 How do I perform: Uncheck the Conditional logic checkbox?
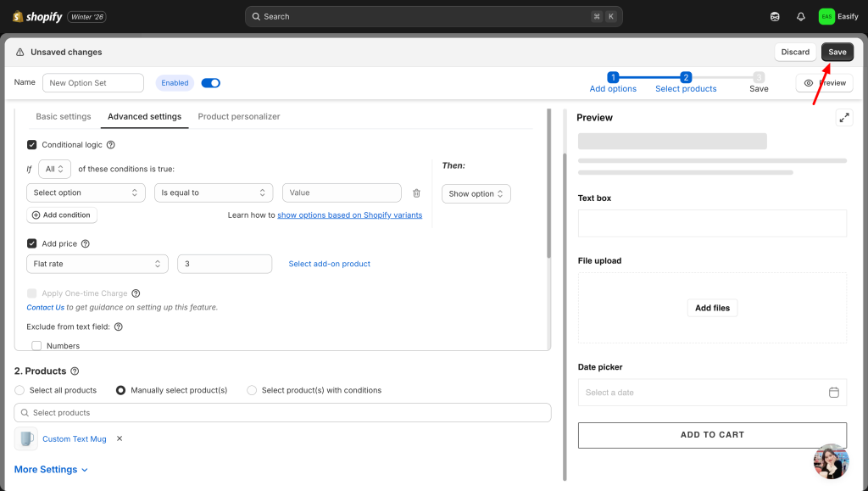coord(32,145)
